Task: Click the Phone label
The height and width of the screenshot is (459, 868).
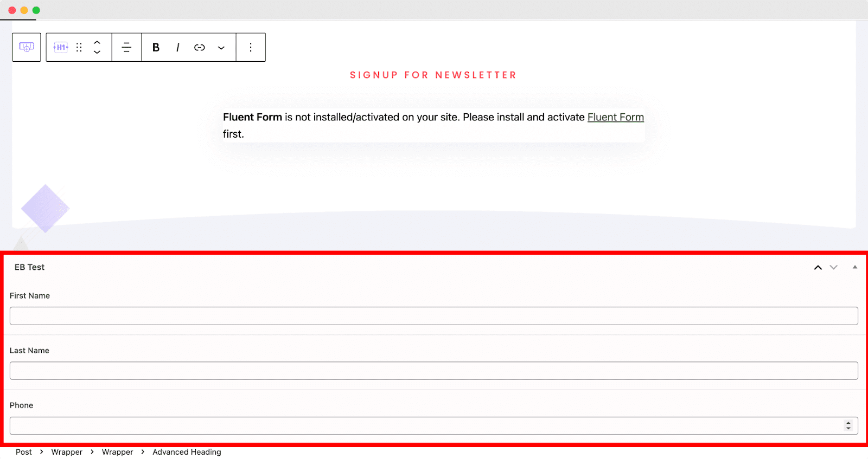Action: (x=21, y=405)
